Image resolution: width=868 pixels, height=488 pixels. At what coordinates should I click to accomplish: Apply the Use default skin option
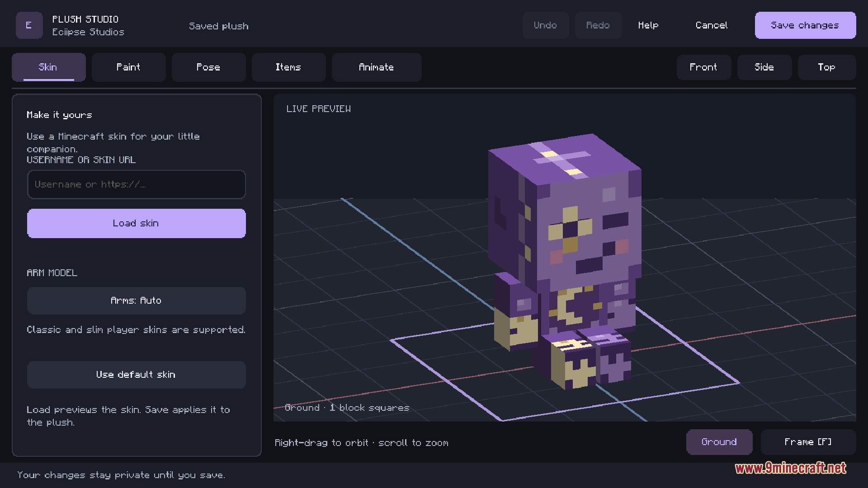click(x=136, y=375)
